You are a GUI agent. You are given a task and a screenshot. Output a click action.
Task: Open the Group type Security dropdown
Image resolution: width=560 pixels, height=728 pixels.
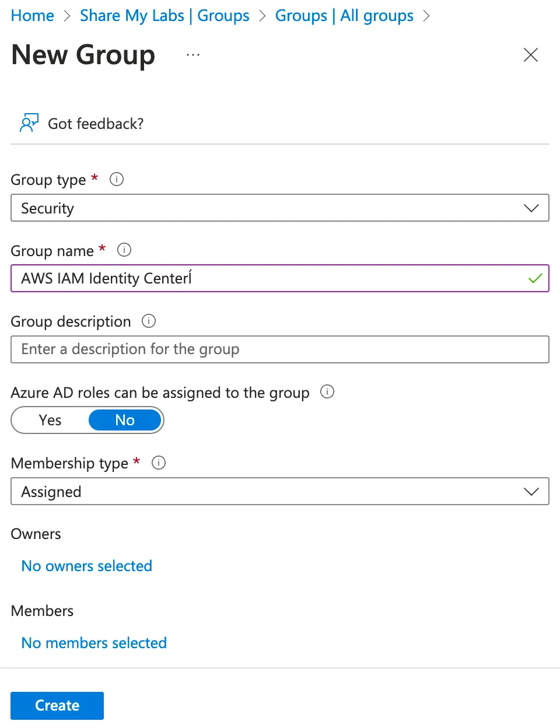pos(280,208)
